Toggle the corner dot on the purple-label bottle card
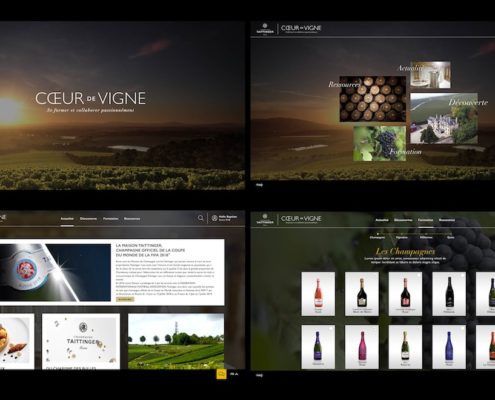The width and height of the screenshot is (495, 400). pos(331,328)
